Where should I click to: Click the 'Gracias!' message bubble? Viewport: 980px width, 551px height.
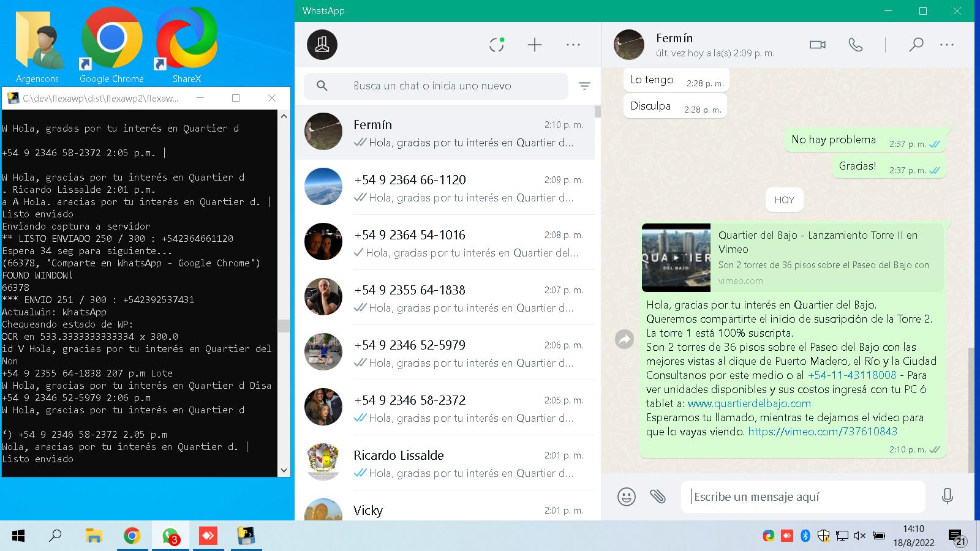(x=889, y=167)
